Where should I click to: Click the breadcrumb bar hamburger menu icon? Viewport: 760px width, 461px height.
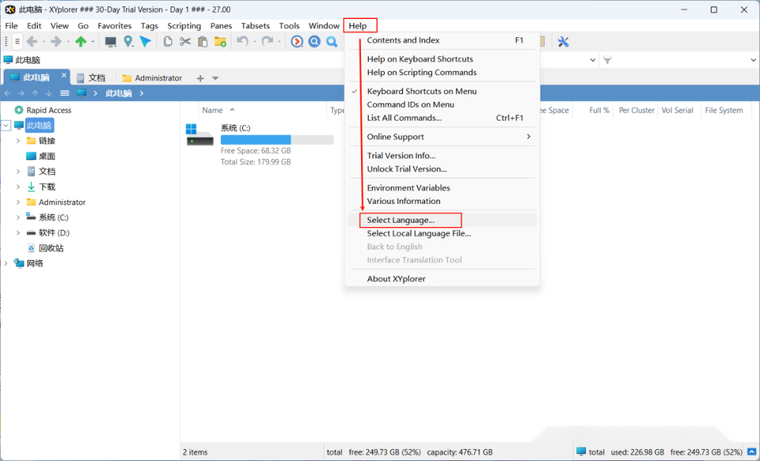click(64, 93)
